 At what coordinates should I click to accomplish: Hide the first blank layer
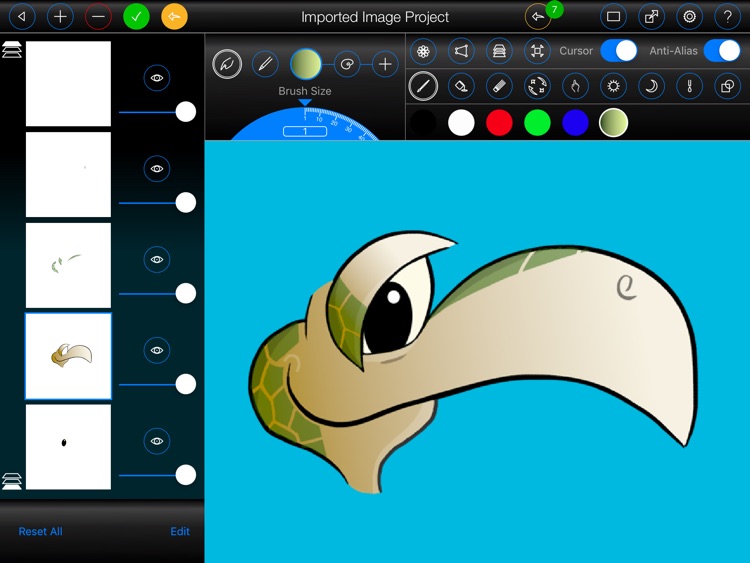tap(157, 77)
